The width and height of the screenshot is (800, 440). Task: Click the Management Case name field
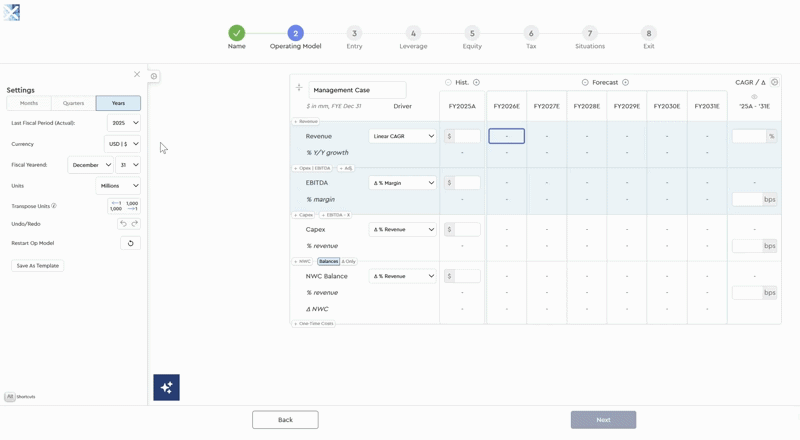(x=357, y=90)
